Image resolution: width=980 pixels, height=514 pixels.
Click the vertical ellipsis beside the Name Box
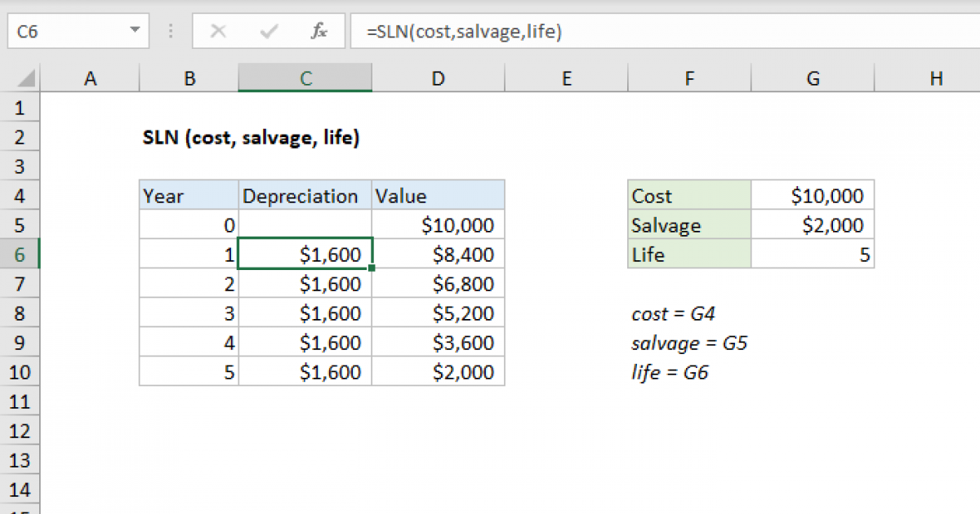170,31
